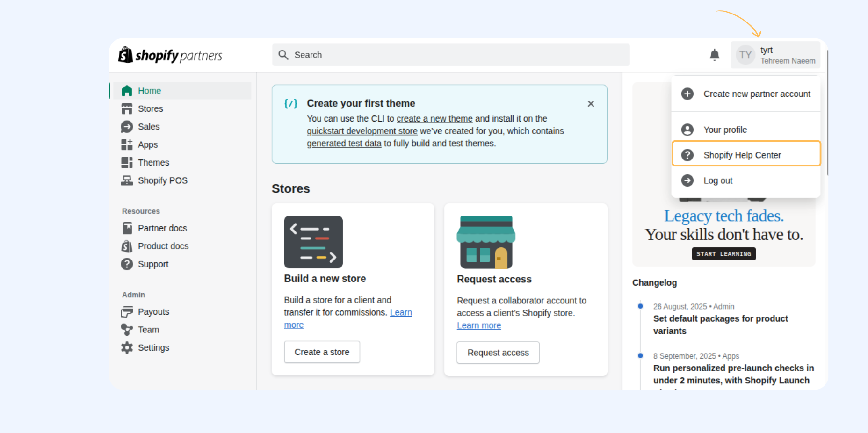This screenshot has width=868, height=433.
Task: Open Apps section in sidebar
Action: tap(182, 144)
